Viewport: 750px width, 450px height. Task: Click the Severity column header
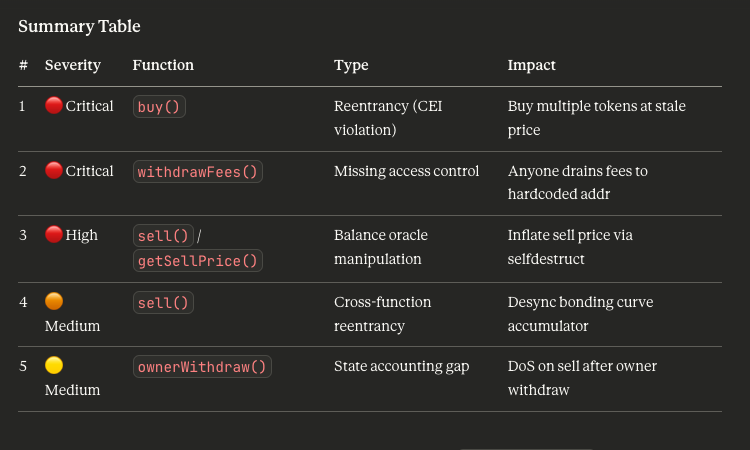click(x=73, y=65)
